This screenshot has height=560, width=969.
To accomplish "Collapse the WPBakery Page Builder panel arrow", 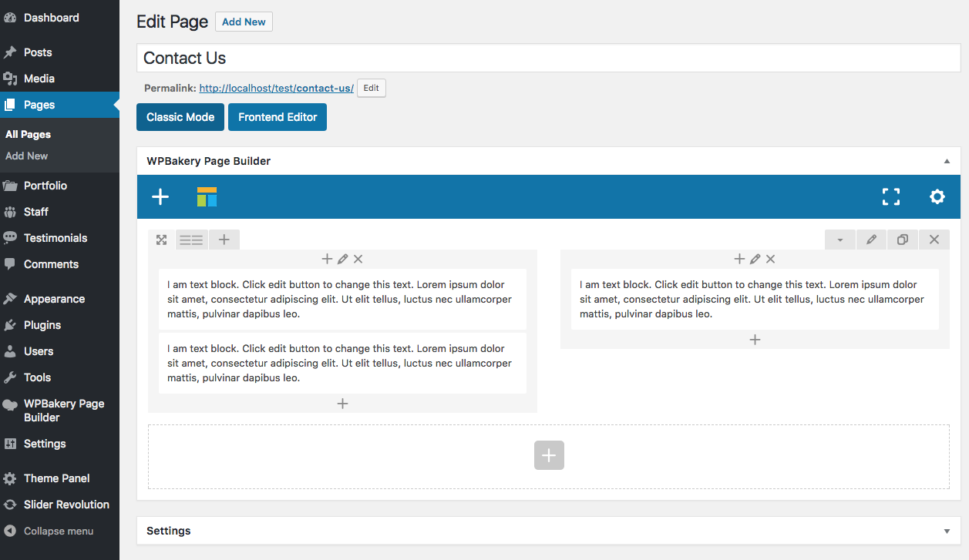I will (947, 162).
